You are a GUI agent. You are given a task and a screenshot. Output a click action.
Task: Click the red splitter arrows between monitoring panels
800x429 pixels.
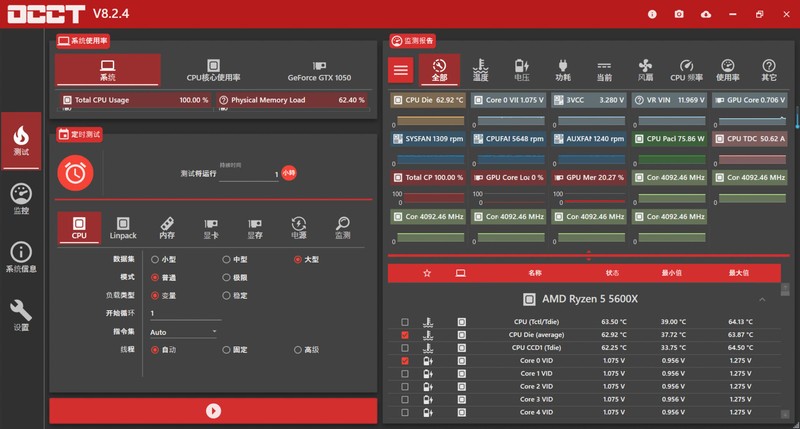coord(588,256)
